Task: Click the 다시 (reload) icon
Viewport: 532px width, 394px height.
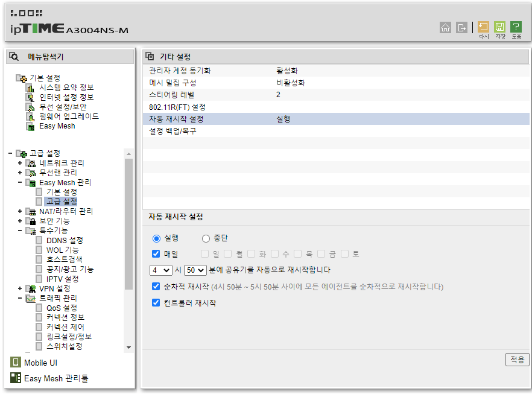Action: pos(484,27)
